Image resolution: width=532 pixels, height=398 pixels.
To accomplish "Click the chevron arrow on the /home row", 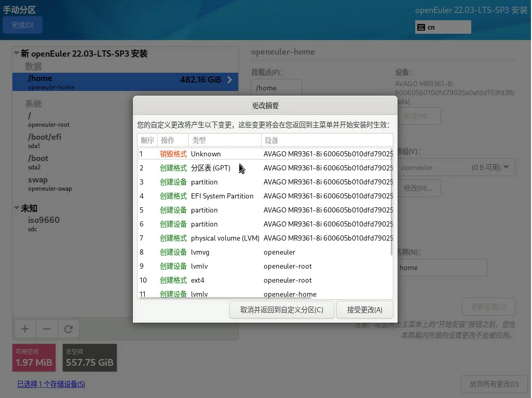I will [230, 80].
